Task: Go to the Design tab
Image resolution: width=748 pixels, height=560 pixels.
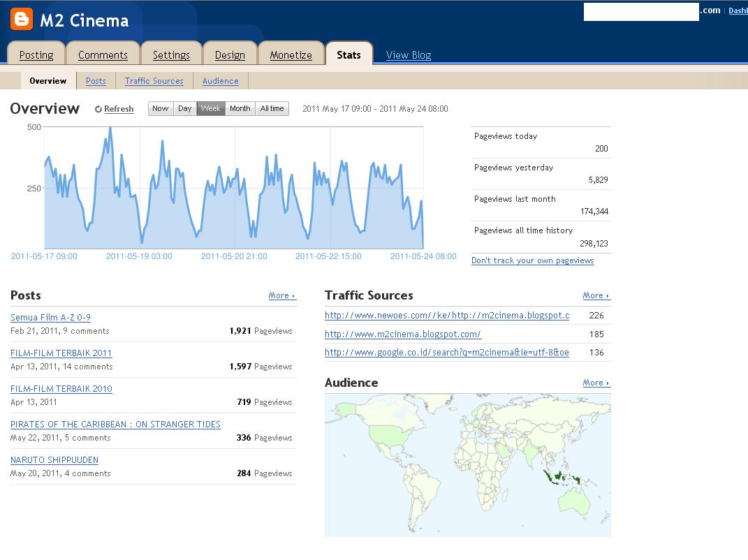Action: 230,55
